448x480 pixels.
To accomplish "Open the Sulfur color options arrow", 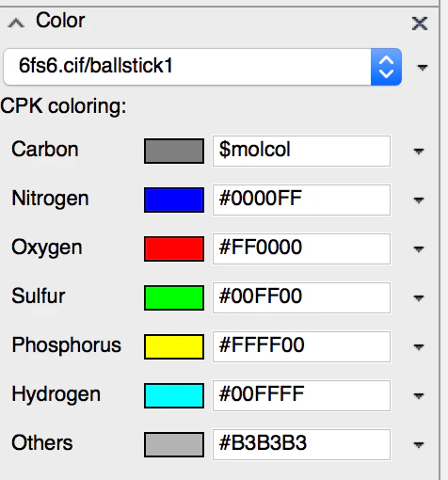I will (419, 297).
